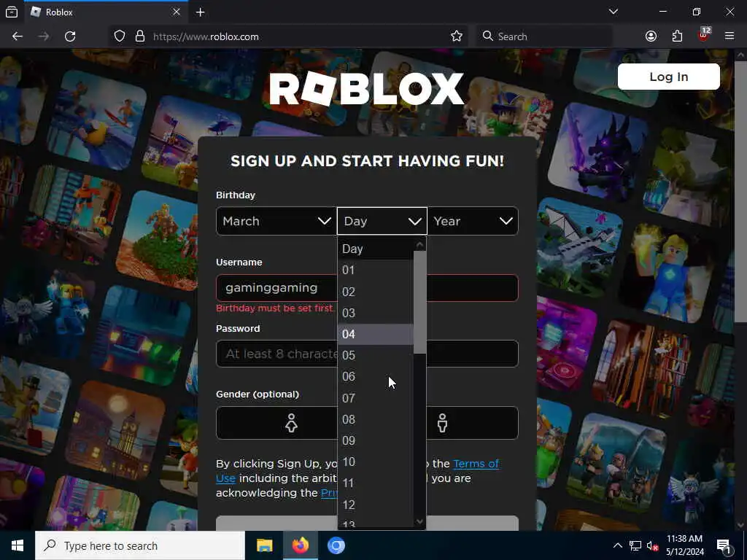Open the Year dropdown

(x=473, y=221)
